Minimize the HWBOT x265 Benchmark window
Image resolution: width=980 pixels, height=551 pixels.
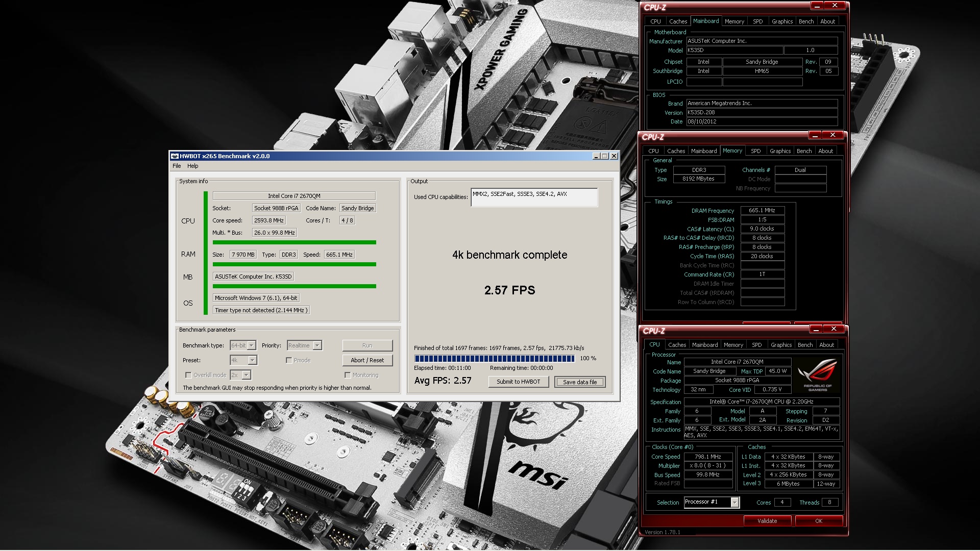tap(596, 156)
